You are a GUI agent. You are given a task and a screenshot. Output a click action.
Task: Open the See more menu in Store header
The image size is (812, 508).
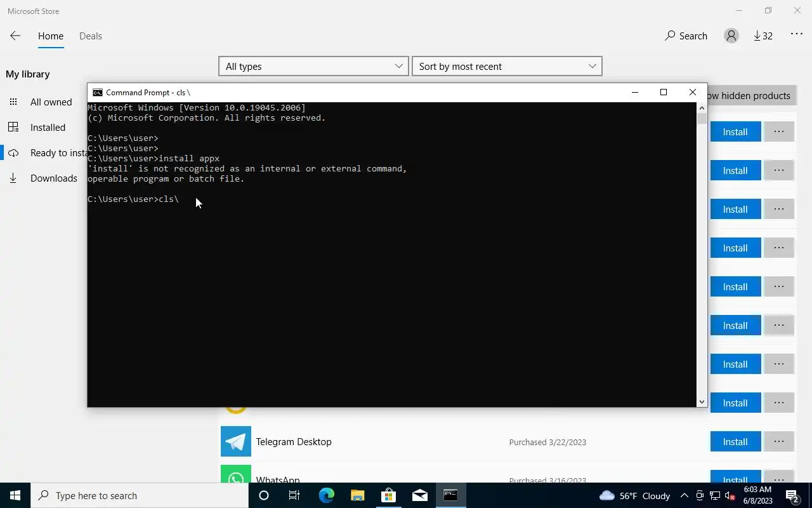coord(797,35)
